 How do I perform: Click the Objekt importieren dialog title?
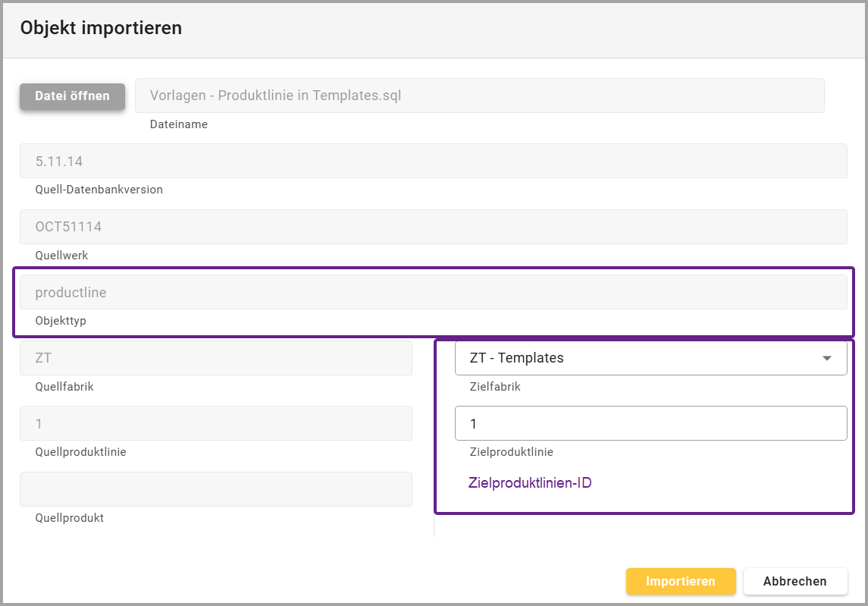pyautogui.click(x=101, y=29)
